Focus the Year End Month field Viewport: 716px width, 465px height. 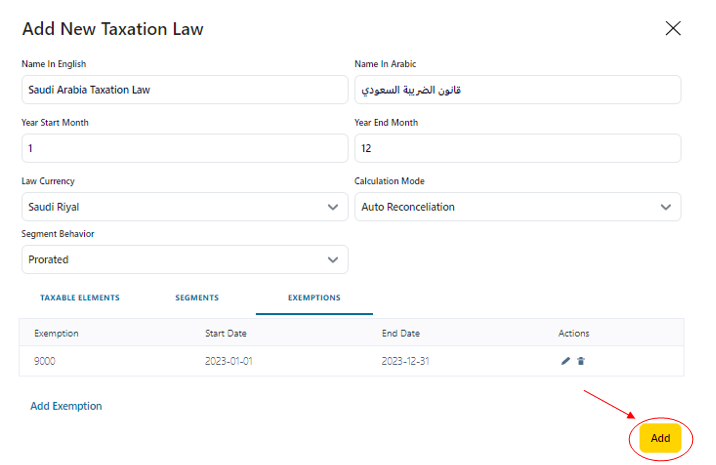(x=517, y=148)
